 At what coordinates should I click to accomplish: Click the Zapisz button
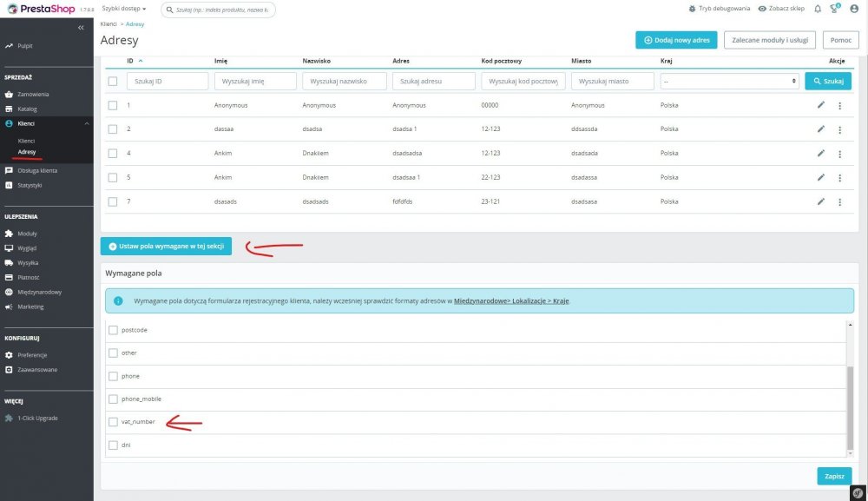click(834, 476)
